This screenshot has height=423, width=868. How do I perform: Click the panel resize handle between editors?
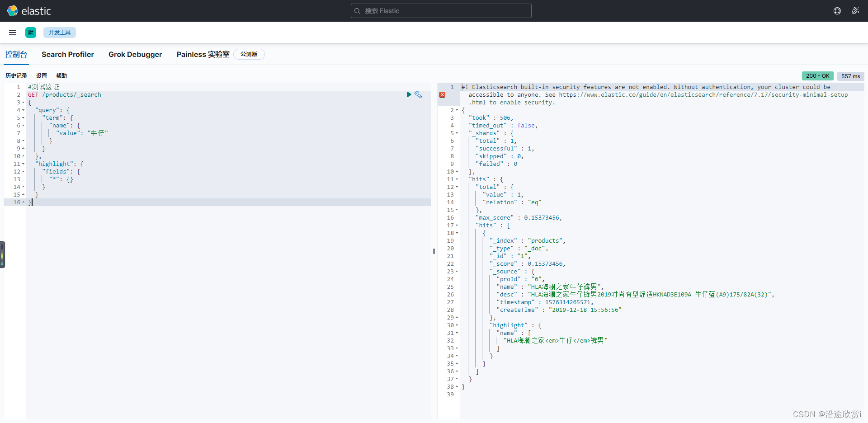434,251
